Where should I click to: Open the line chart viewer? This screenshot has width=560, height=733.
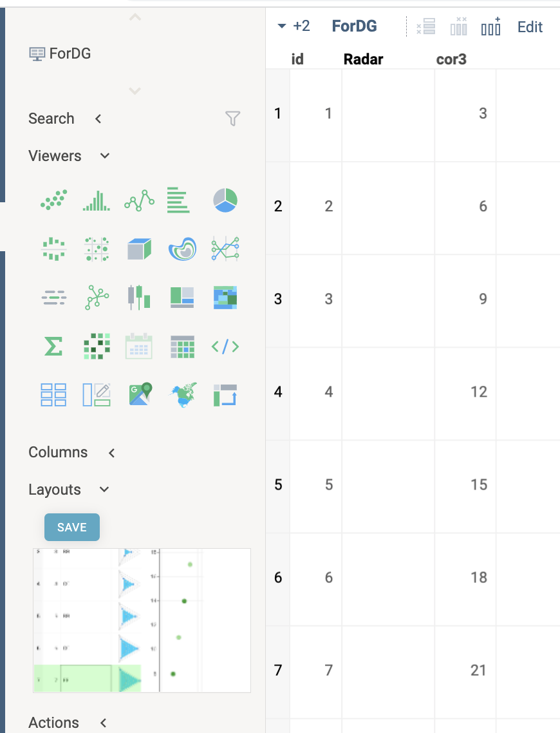click(139, 200)
